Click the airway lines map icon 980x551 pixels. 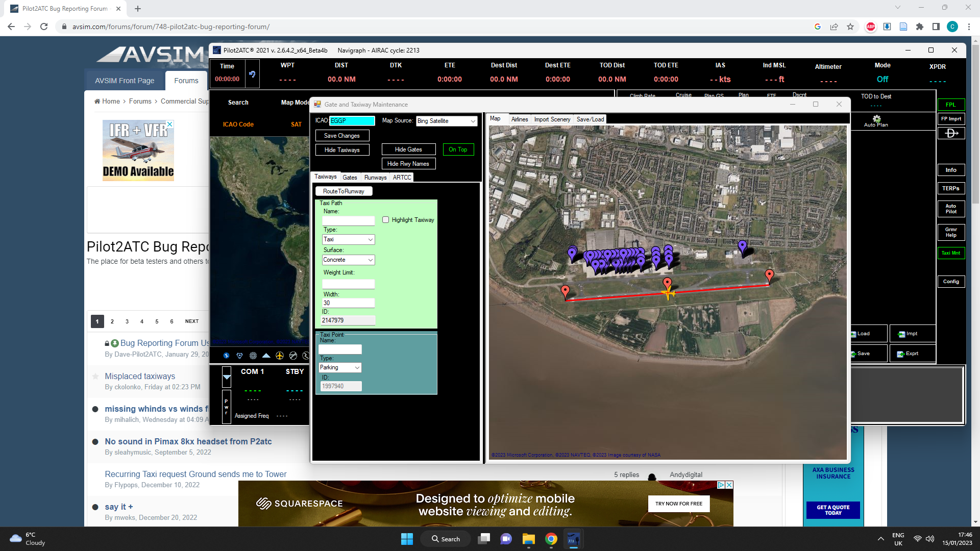292,356
